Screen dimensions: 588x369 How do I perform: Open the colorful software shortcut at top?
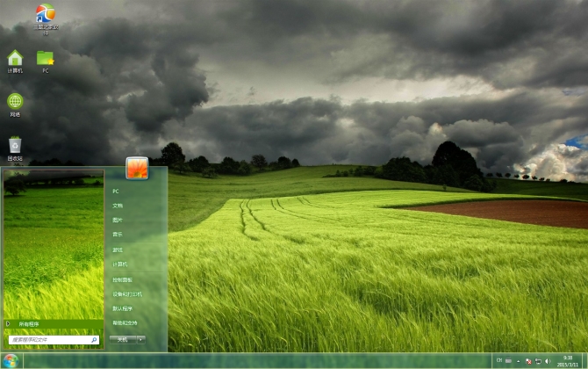coord(46,19)
